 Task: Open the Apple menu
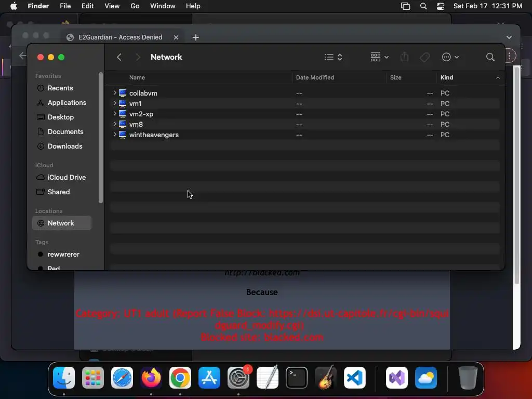click(14, 6)
